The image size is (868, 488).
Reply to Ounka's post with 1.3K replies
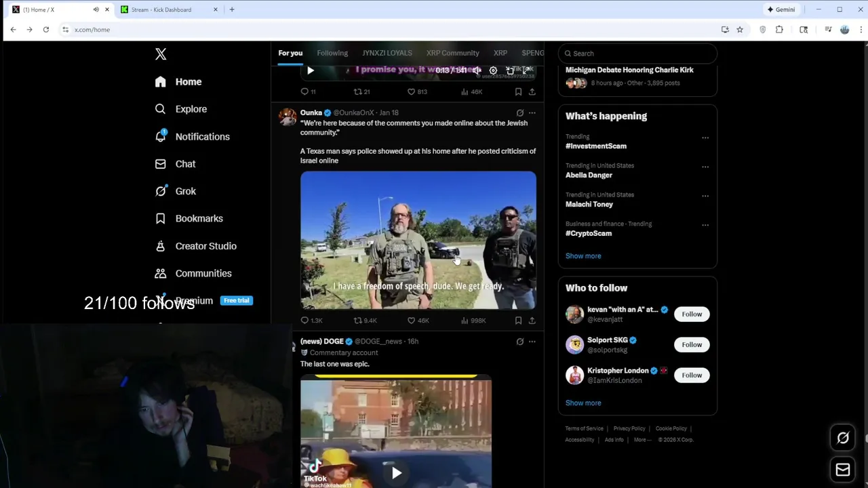click(x=311, y=321)
